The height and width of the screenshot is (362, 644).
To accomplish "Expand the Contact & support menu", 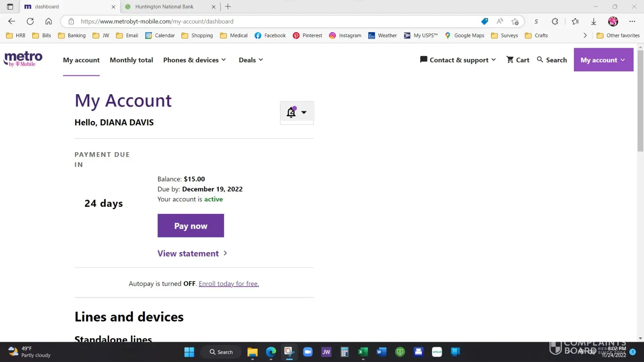I will click(x=458, y=60).
